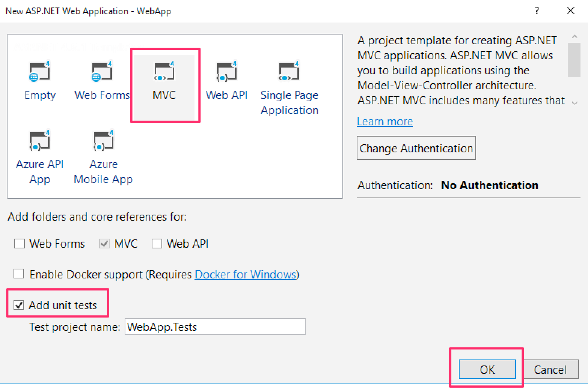The width and height of the screenshot is (588, 388).
Task: Choose the Single Page Application icon
Action: 289,71
